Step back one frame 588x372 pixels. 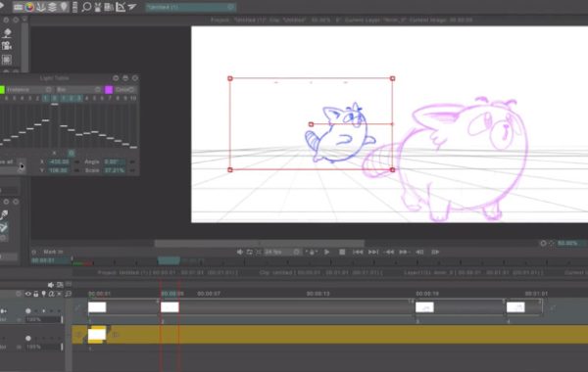click(419, 253)
